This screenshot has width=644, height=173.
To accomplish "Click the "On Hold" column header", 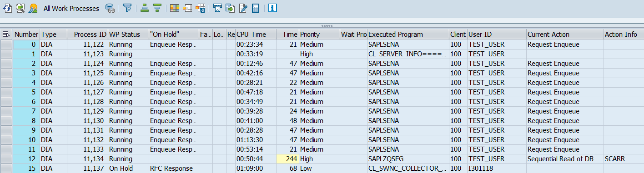I will 174,35.
